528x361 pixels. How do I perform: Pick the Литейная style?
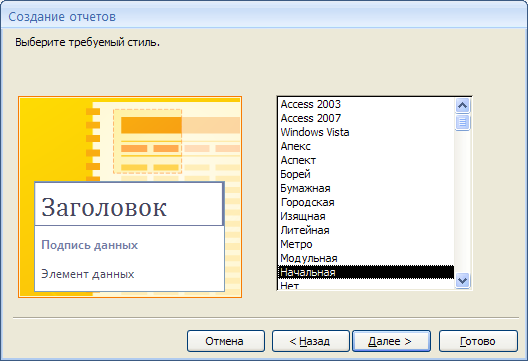366,230
